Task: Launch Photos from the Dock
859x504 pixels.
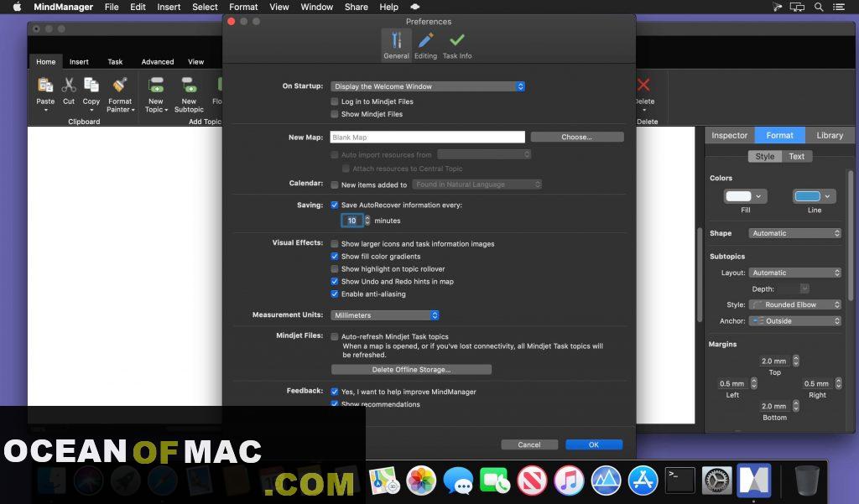Action: (421, 481)
